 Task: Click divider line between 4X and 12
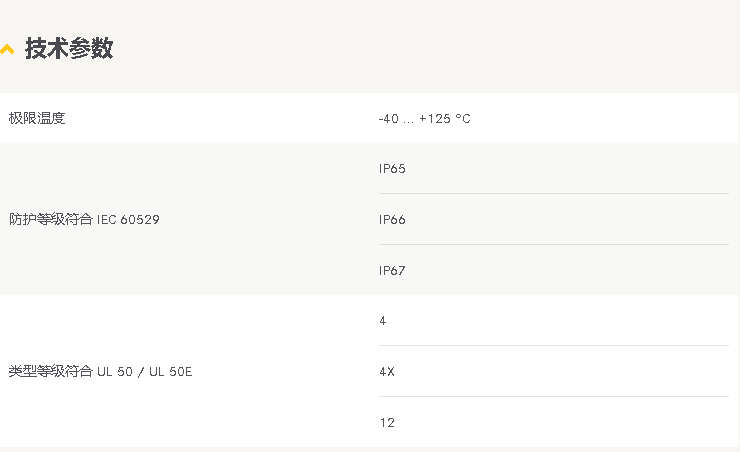[553, 397]
